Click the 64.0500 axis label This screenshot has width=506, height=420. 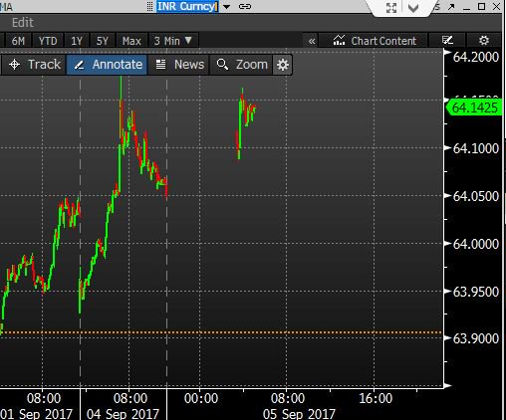click(x=476, y=196)
